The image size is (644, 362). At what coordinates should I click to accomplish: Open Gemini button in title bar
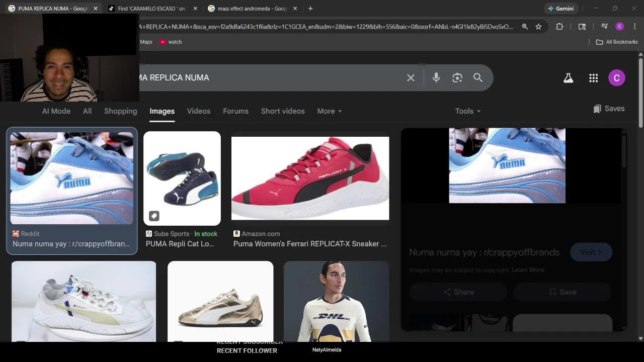pos(561,9)
